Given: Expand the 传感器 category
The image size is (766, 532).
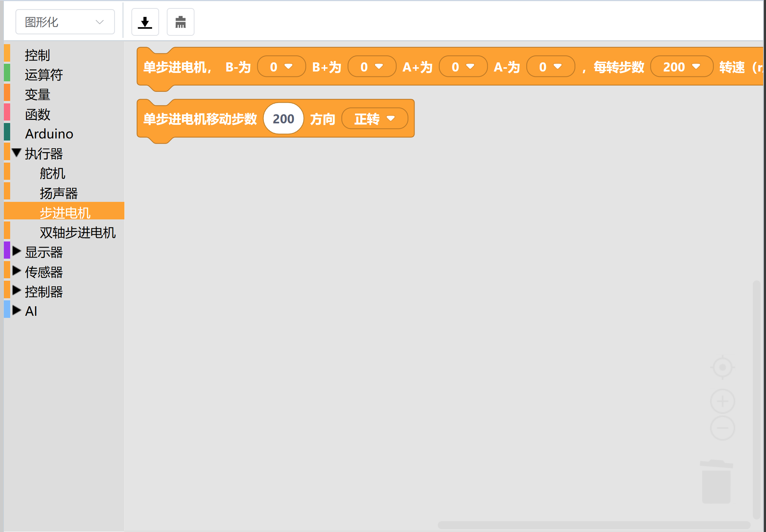Looking at the screenshot, I should (16, 271).
